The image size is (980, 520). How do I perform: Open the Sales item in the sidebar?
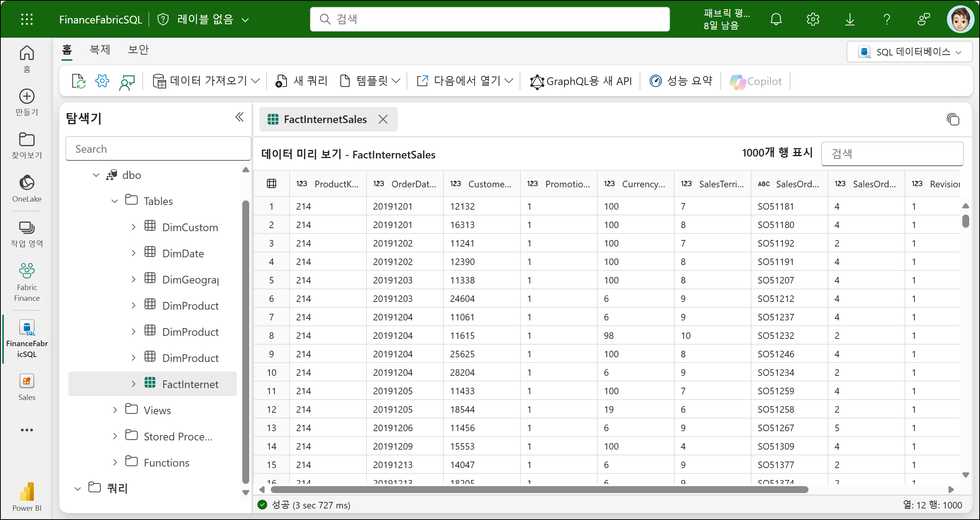(x=27, y=388)
